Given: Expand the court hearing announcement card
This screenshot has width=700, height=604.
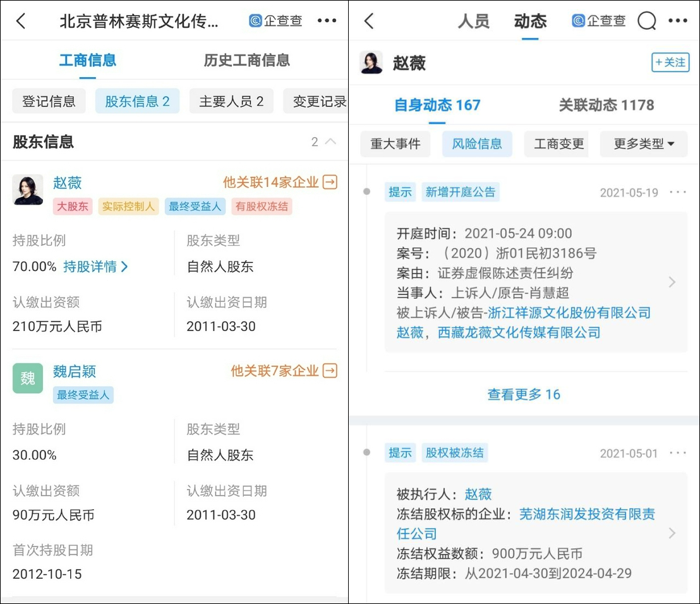Looking at the screenshot, I should click(672, 282).
